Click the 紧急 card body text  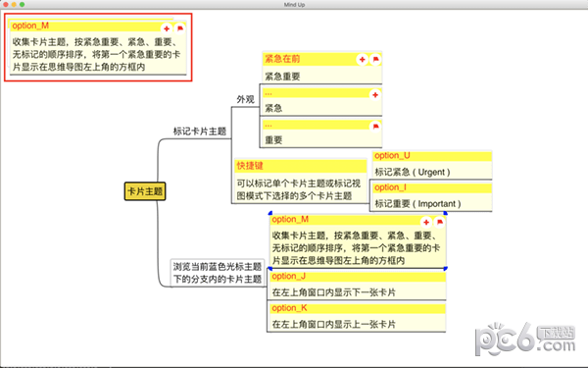[273, 108]
